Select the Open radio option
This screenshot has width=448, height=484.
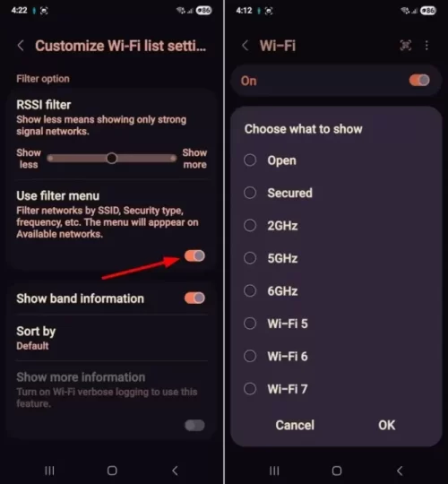tap(250, 160)
